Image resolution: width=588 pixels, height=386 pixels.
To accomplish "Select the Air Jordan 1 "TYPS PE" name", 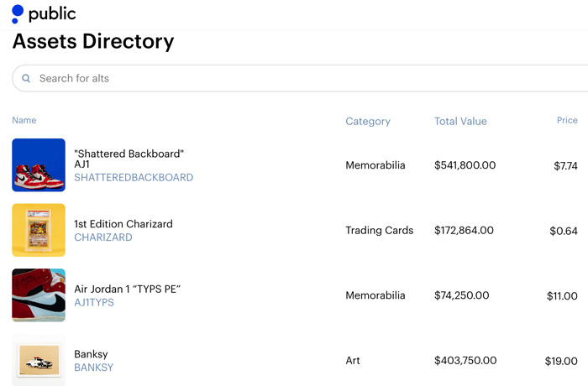I will point(128,289).
